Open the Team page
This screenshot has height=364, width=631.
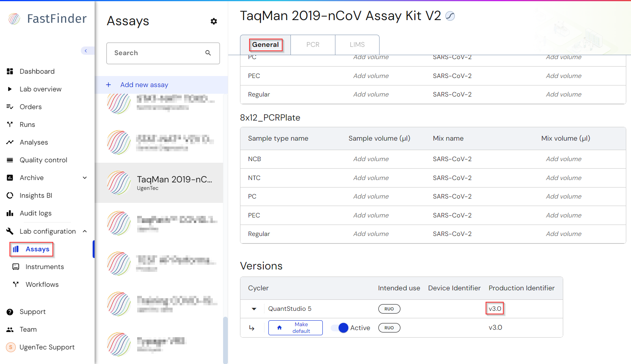[28, 329]
